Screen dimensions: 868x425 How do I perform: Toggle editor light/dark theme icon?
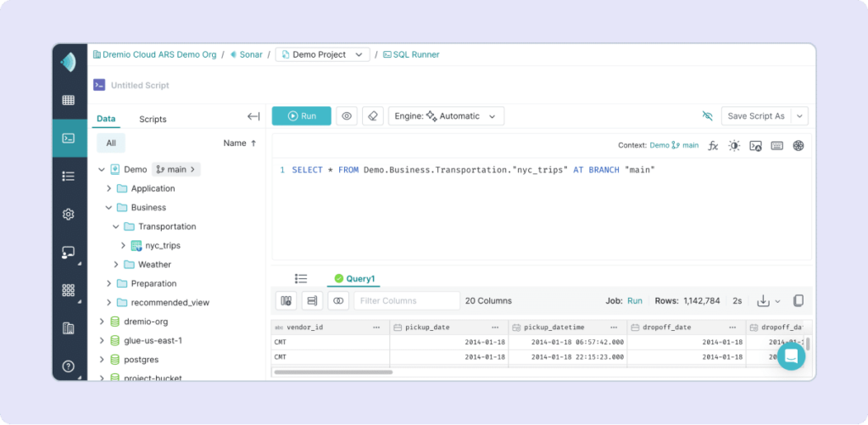pyautogui.click(x=734, y=146)
